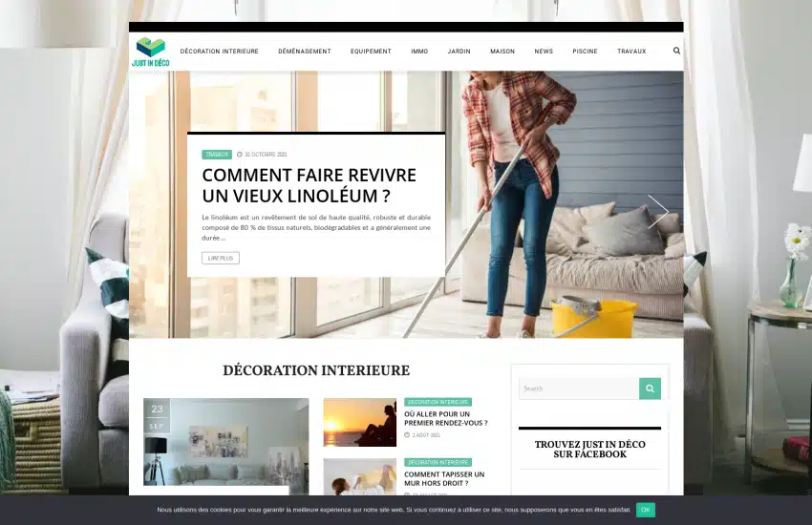Open the linoléum article headline
This screenshot has width=812, height=525.
click(x=309, y=185)
